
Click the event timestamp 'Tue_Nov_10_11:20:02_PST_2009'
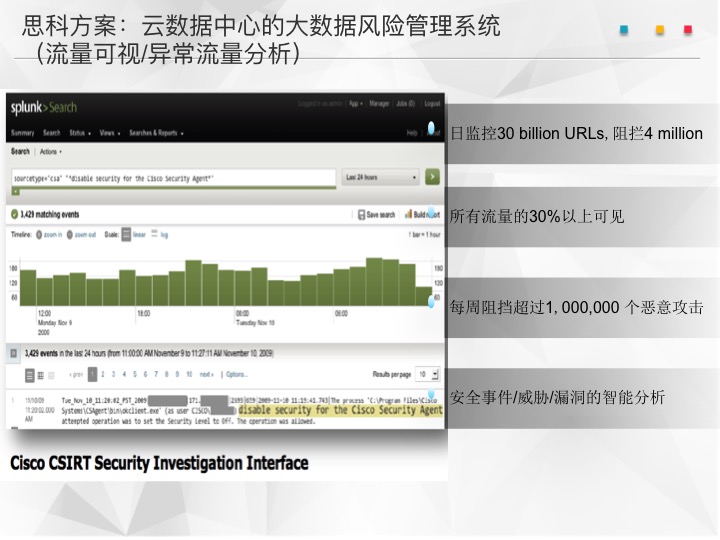[x=104, y=400]
